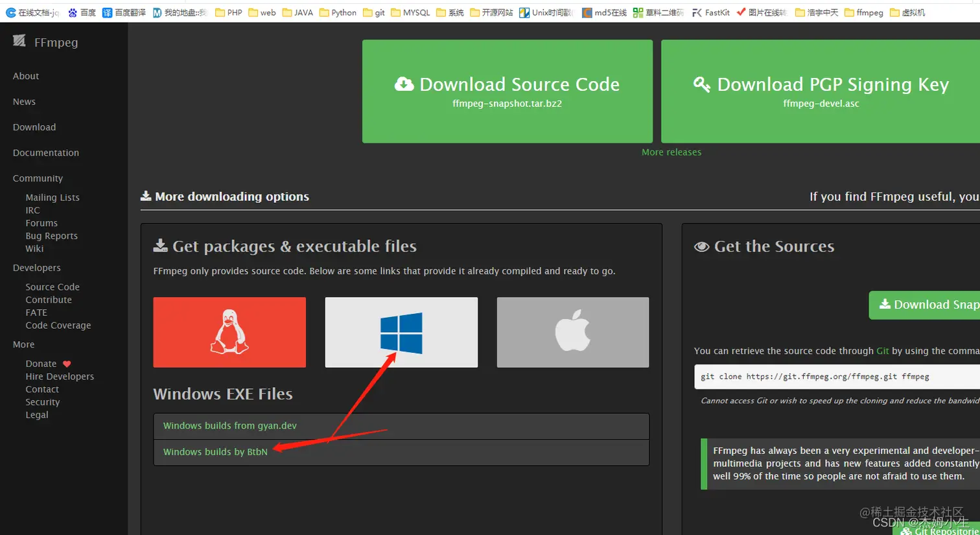Screen dimensions: 980x535
Task: Click the More downloading options heading
Action: (225, 196)
